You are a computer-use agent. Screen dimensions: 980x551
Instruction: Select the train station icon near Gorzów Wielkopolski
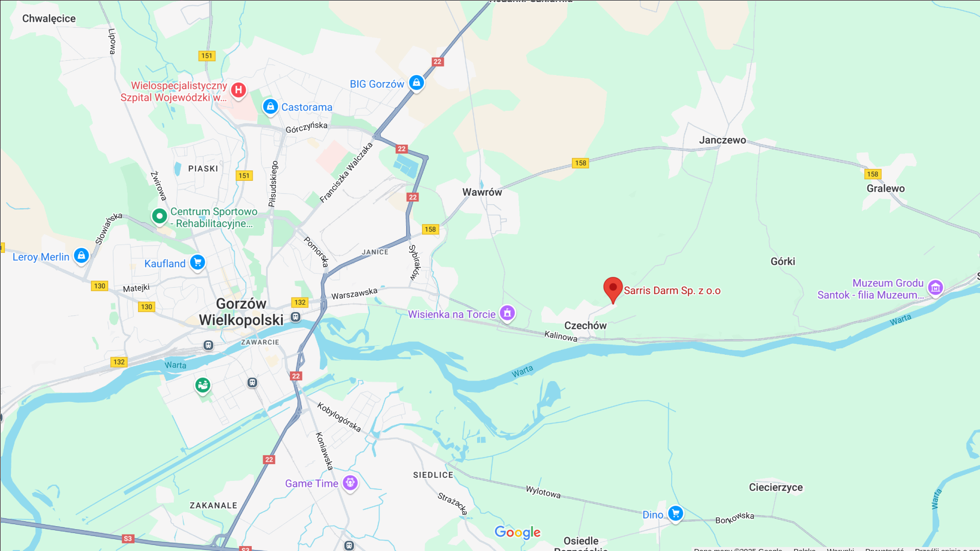point(295,317)
